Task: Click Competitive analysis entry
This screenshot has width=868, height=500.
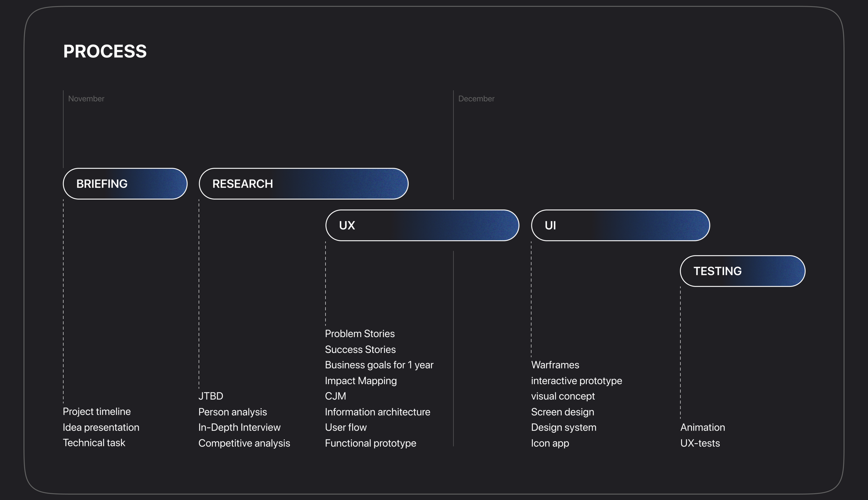Action: [244, 443]
